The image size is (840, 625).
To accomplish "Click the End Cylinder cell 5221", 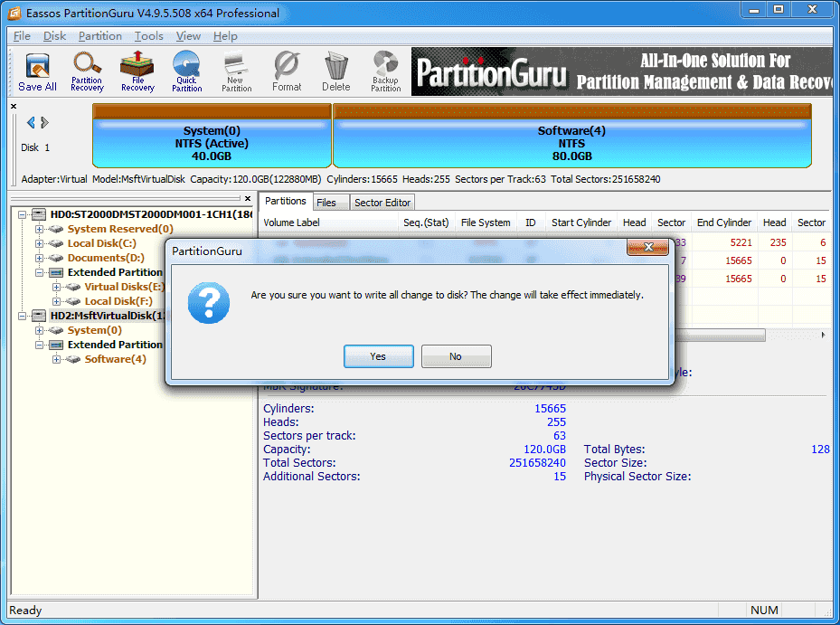I will coord(741,242).
